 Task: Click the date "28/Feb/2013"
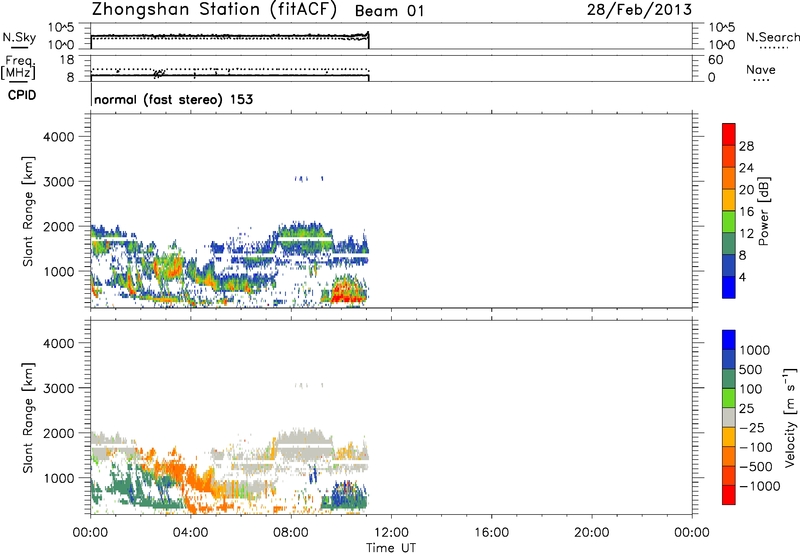[639, 10]
